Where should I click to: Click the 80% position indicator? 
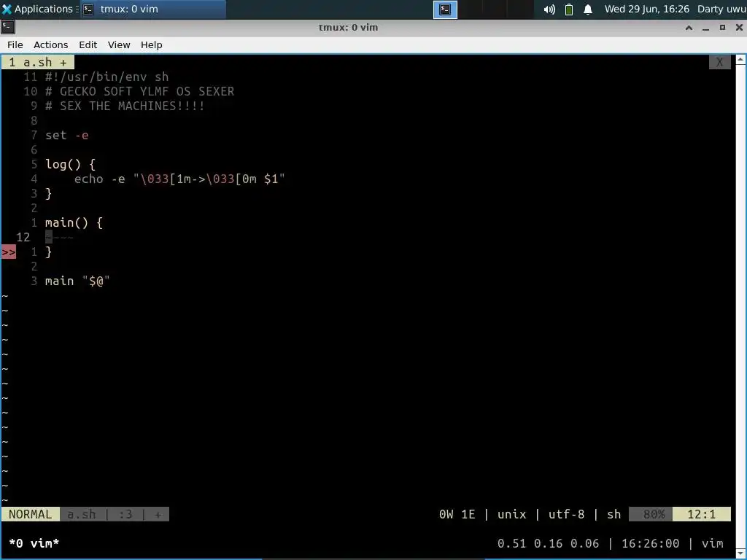click(x=651, y=514)
